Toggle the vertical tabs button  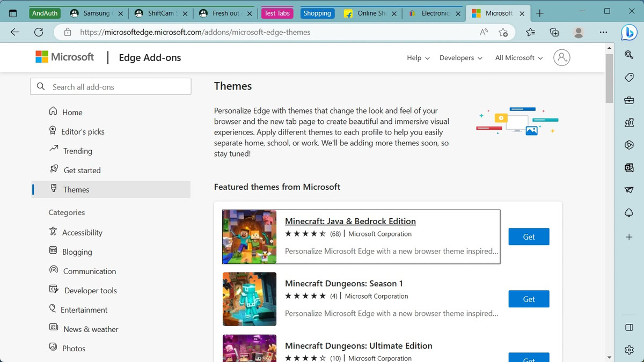(13, 13)
